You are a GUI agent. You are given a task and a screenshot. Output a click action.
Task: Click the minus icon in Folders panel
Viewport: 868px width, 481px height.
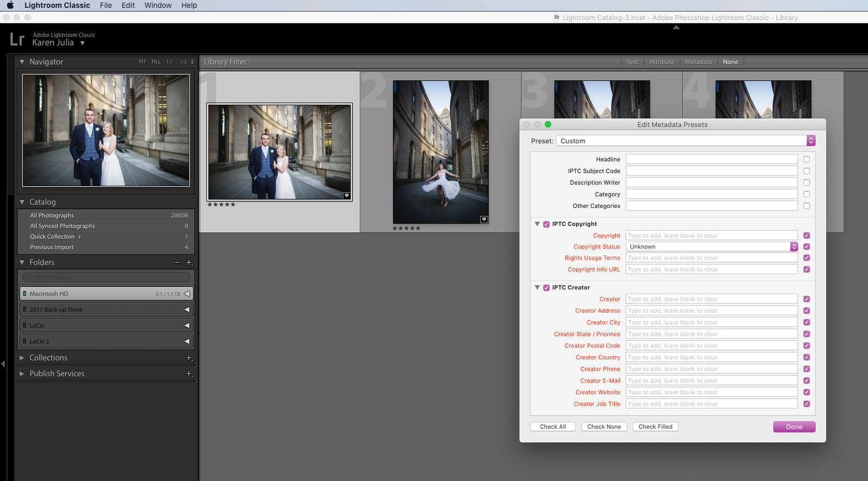tap(177, 263)
